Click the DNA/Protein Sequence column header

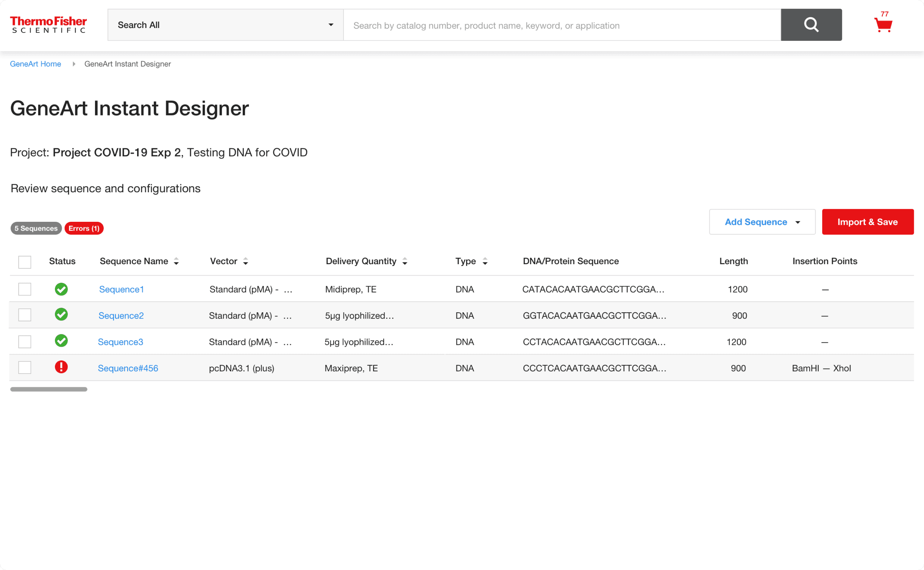(571, 261)
